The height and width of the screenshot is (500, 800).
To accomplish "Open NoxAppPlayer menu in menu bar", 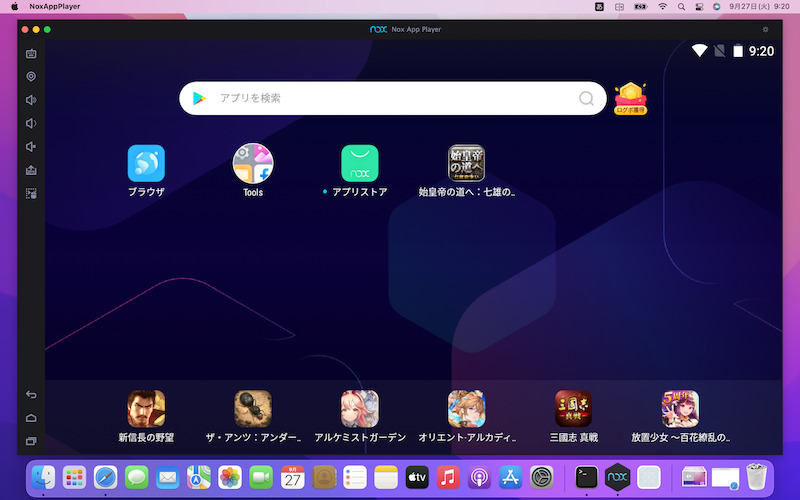I will pyautogui.click(x=56, y=7).
